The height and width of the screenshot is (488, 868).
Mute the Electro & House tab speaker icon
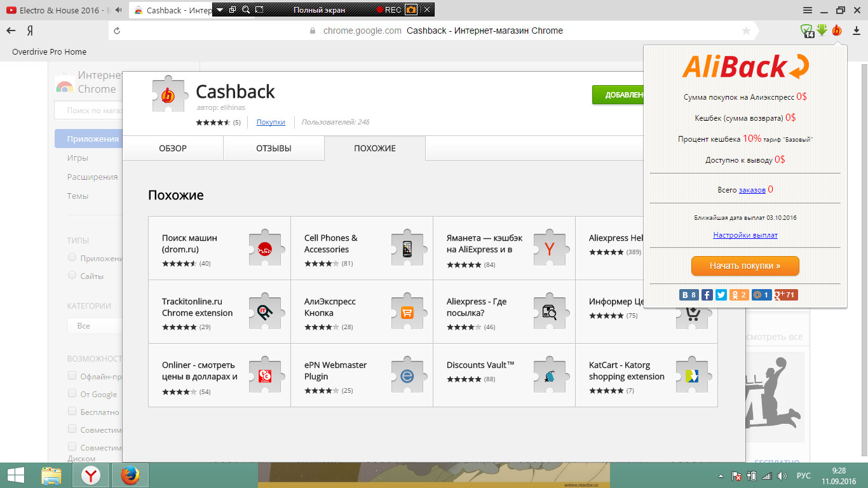coord(118,10)
